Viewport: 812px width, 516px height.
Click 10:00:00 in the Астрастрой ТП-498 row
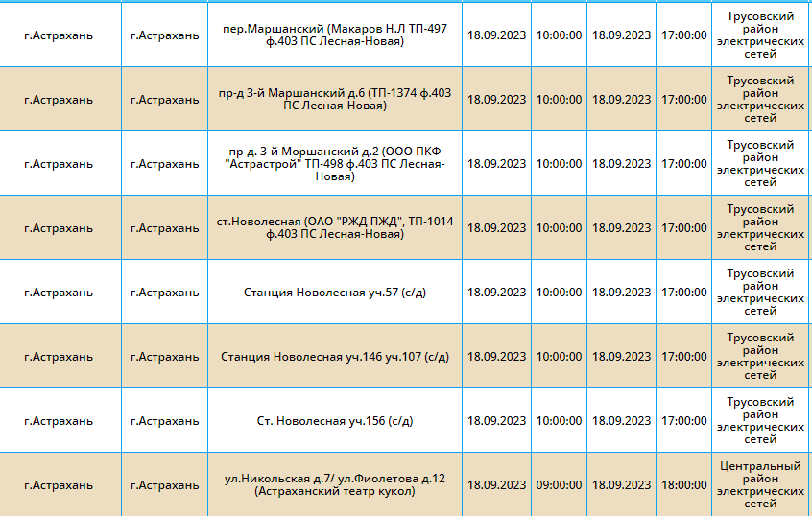pyautogui.click(x=559, y=164)
